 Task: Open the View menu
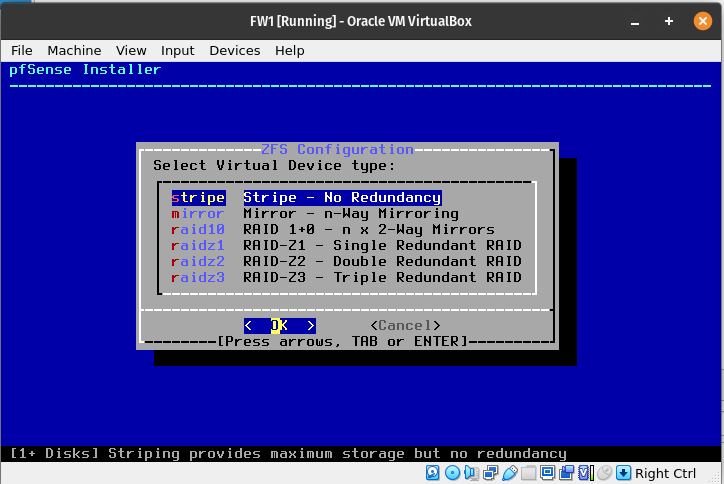(131, 50)
